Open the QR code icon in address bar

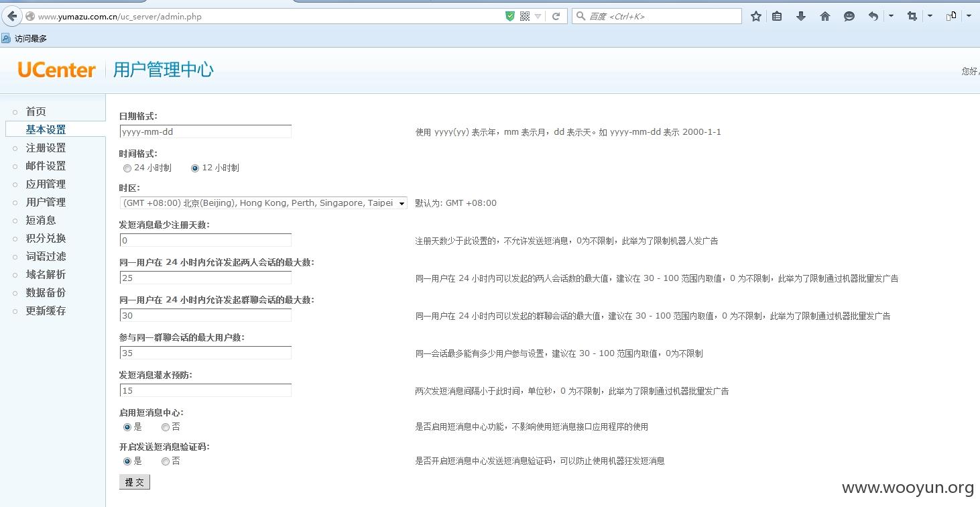525,16
